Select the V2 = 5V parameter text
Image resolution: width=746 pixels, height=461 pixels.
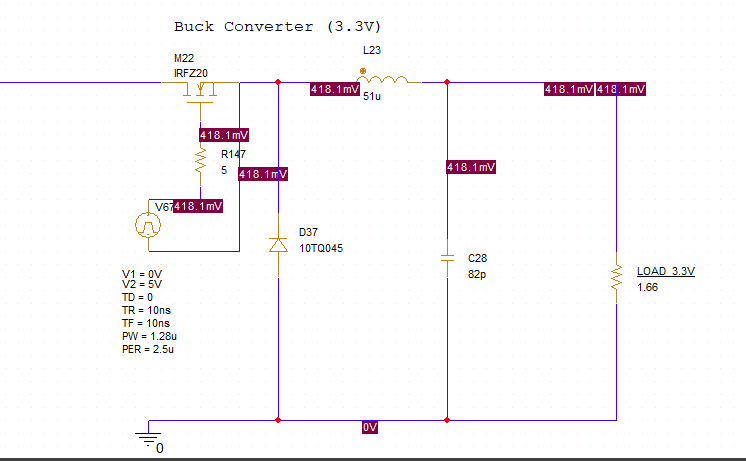click(x=142, y=284)
